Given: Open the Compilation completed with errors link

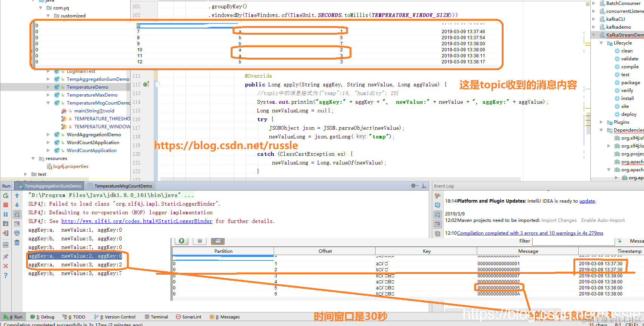Looking at the screenshot, I should tap(530, 233).
